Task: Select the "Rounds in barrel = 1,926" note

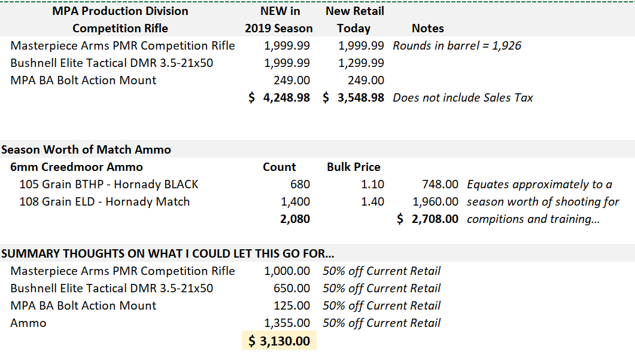Action: coord(457,45)
